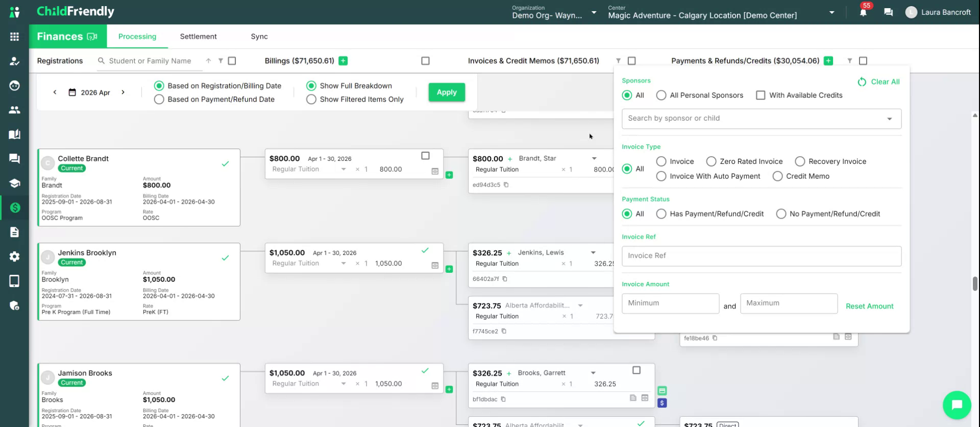Switch to the Sync tab
This screenshot has width=980, height=427.
[259, 37]
